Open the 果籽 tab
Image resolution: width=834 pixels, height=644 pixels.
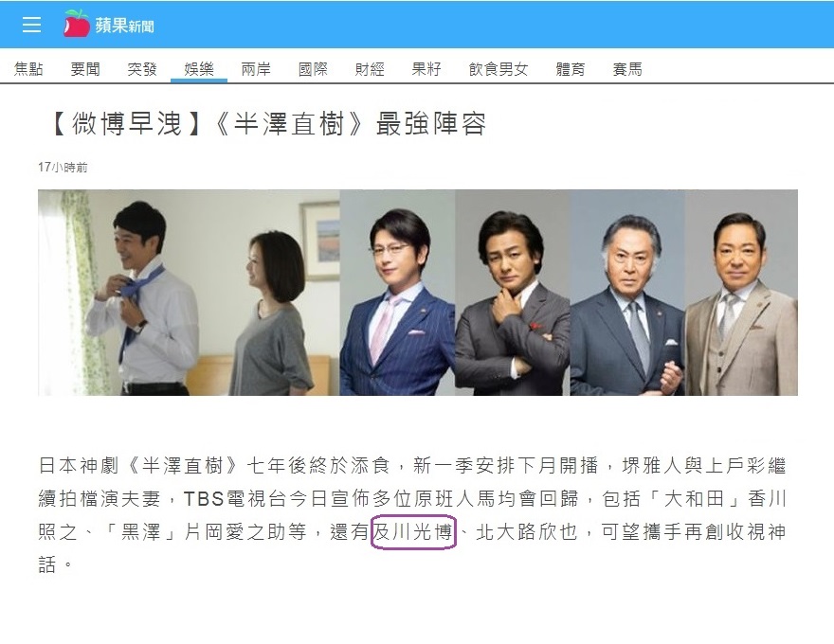click(x=426, y=69)
